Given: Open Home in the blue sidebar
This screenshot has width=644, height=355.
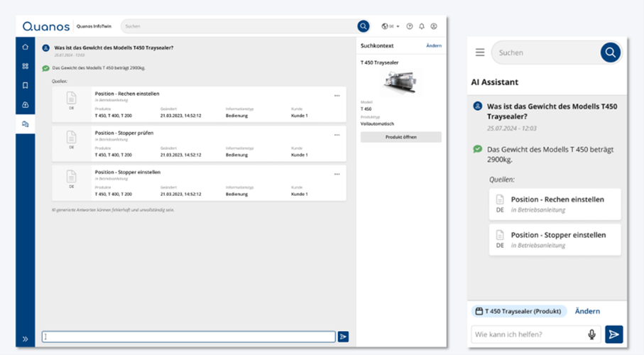Looking at the screenshot, I should point(25,47).
